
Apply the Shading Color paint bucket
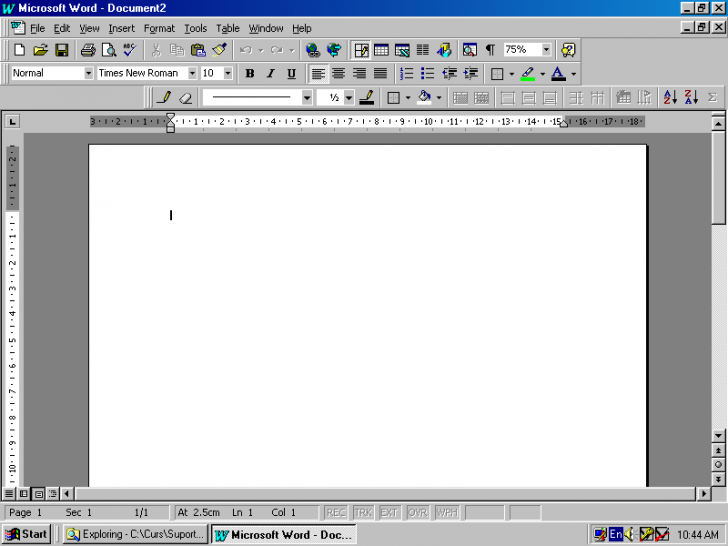424,98
